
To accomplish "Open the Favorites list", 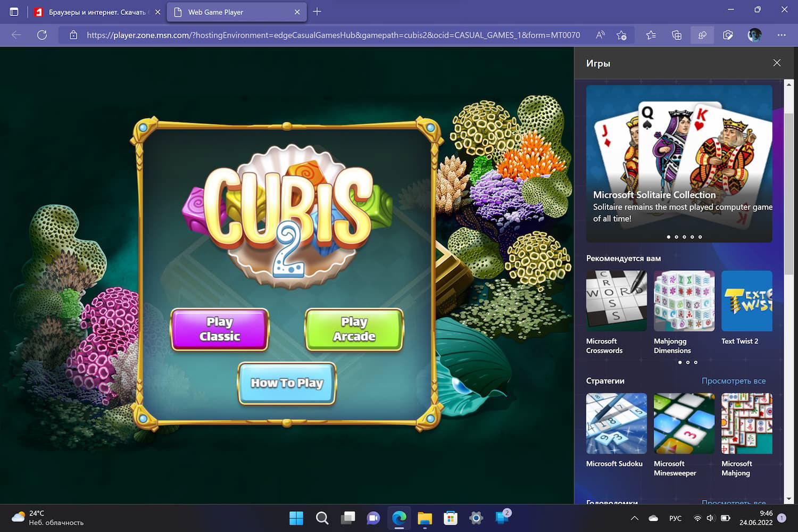I will (x=651, y=35).
